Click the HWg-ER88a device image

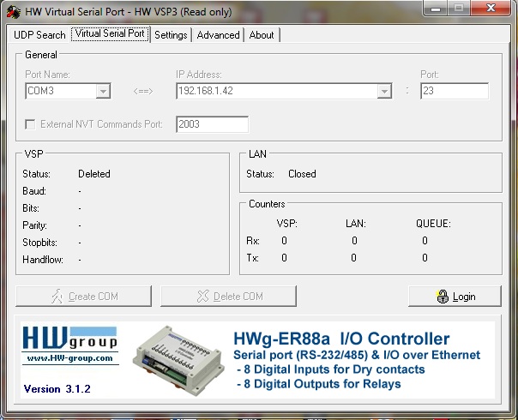tap(178, 360)
